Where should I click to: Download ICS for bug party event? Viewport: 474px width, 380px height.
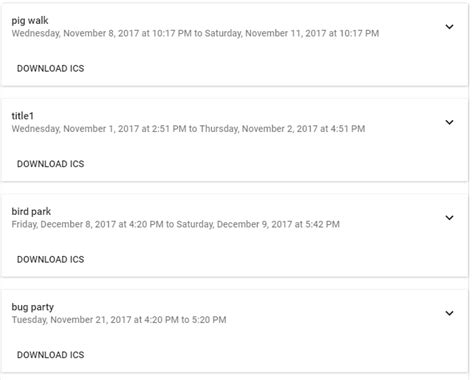(50, 355)
